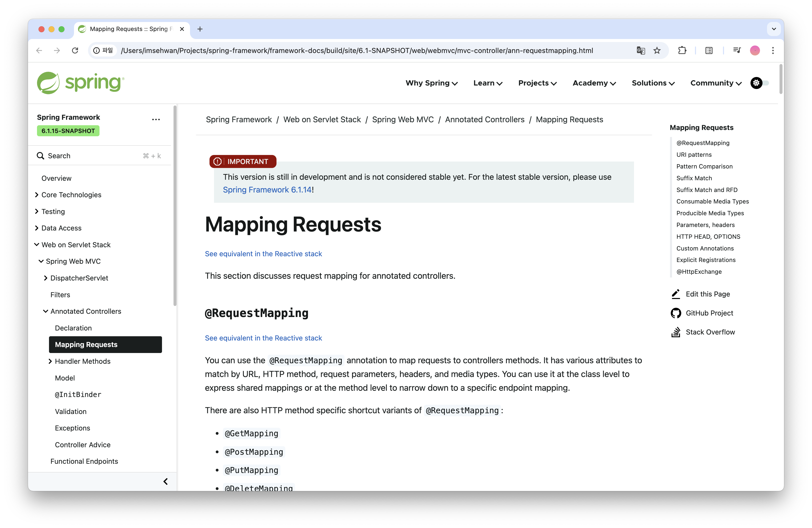812x528 pixels.
Task: Expand the Testing tree node
Action: (36, 211)
